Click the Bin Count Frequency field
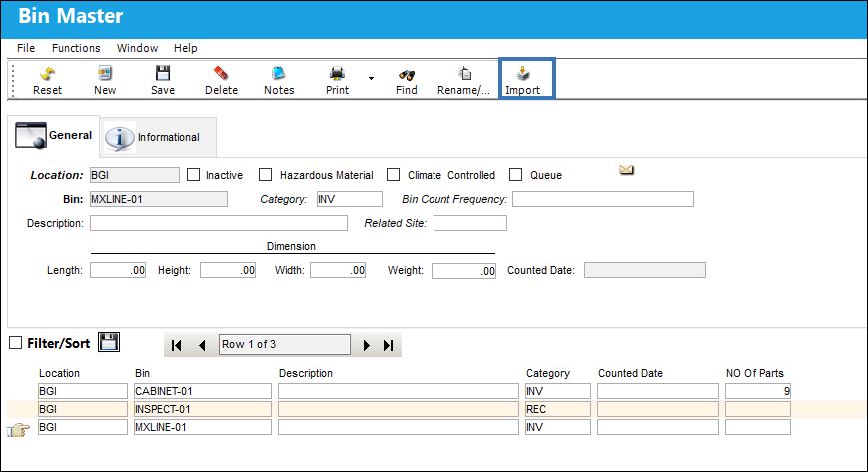868x472 pixels. click(x=603, y=199)
